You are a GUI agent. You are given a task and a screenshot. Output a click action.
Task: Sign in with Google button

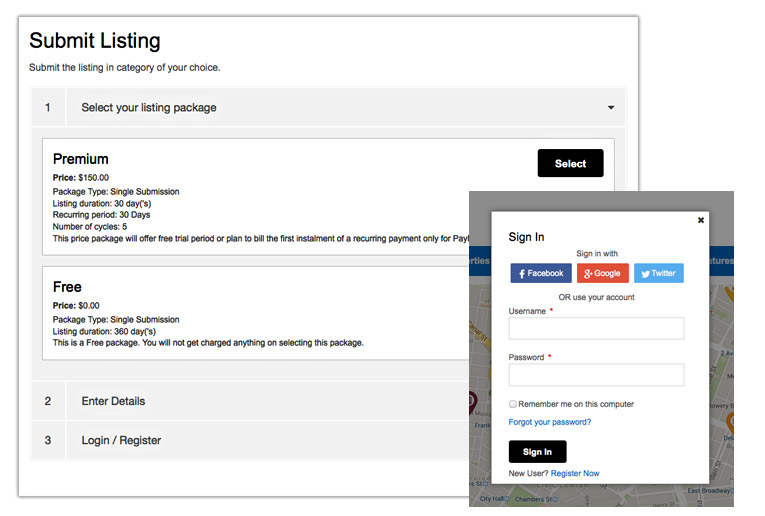[603, 273]
